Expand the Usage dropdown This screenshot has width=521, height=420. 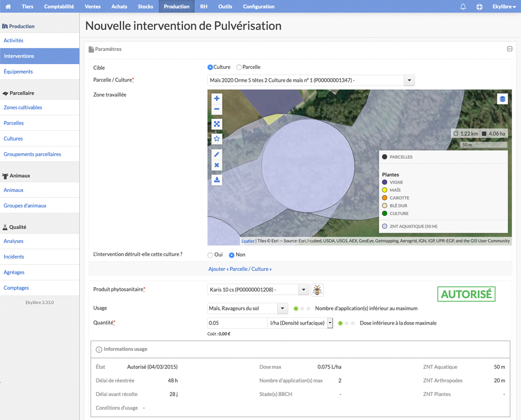(282, 308)
